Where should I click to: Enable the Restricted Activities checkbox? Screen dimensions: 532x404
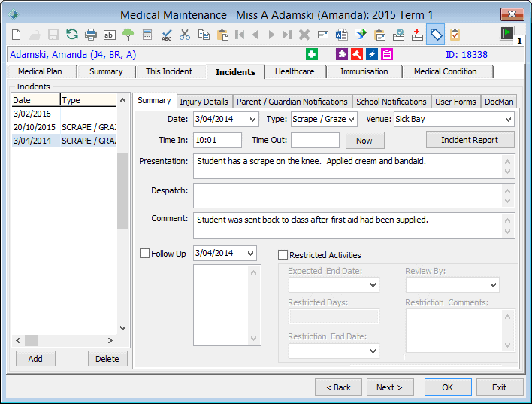pyautogui.click(x=283, y=255)
